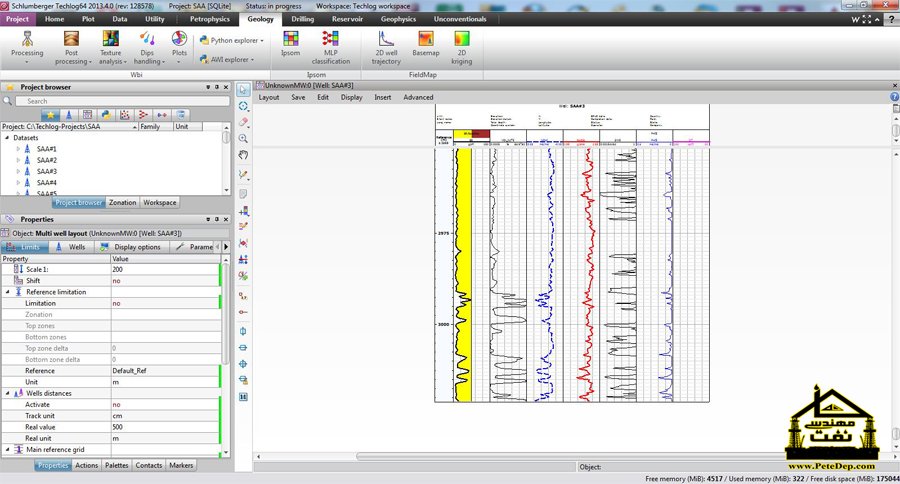Open Post processing menu icon
The height and width of the screenshot is (484, 900).
coord(71,47)
